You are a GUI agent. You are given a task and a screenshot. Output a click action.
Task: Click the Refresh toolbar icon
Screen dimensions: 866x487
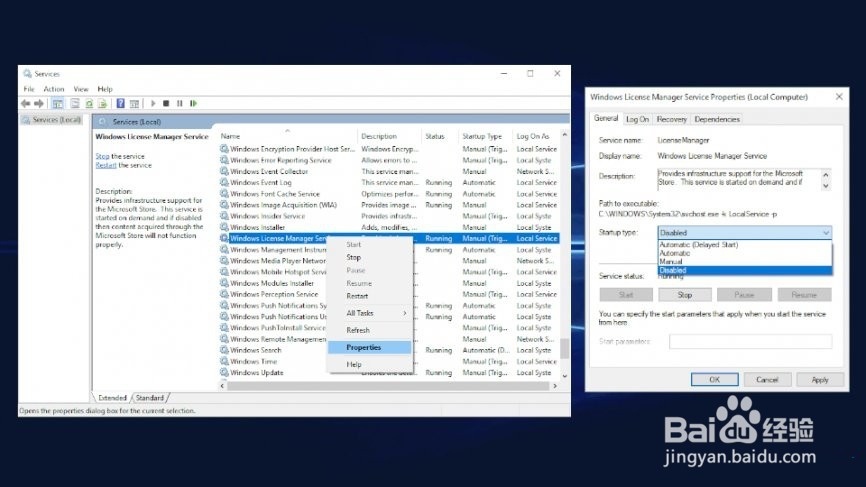pyautogui.click(x=89, y=103)
